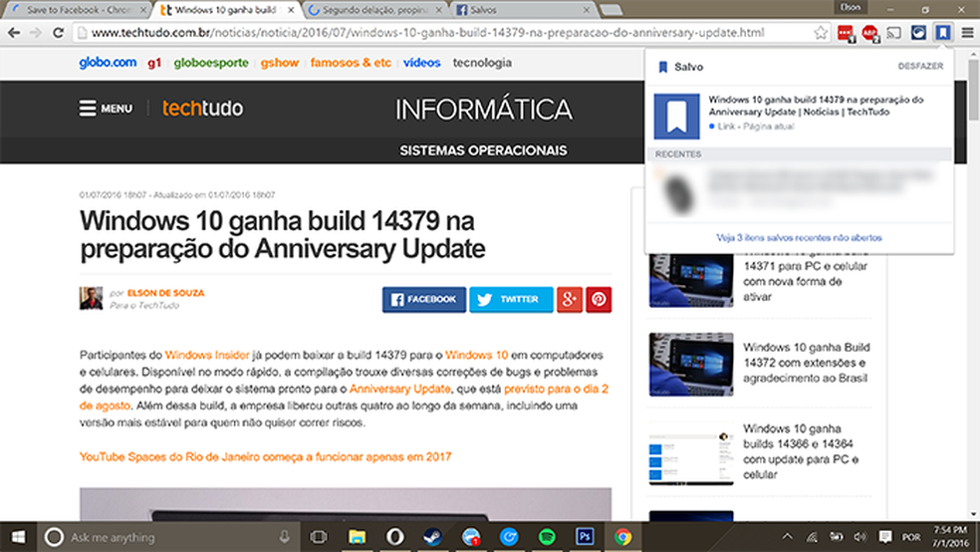This screenshot has width=980, height=552.
Task: Switch to the Salvos Facebook tab
Action: (523, 10)
